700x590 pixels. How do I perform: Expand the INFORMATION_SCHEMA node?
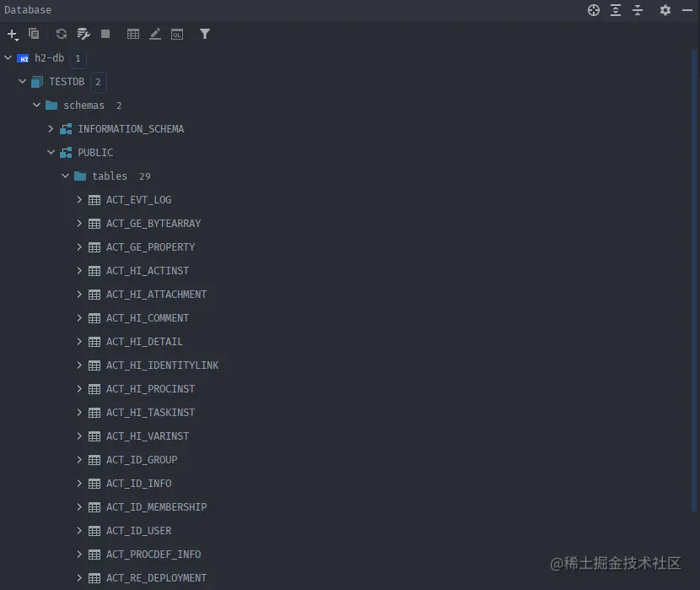tap(51, 128)
